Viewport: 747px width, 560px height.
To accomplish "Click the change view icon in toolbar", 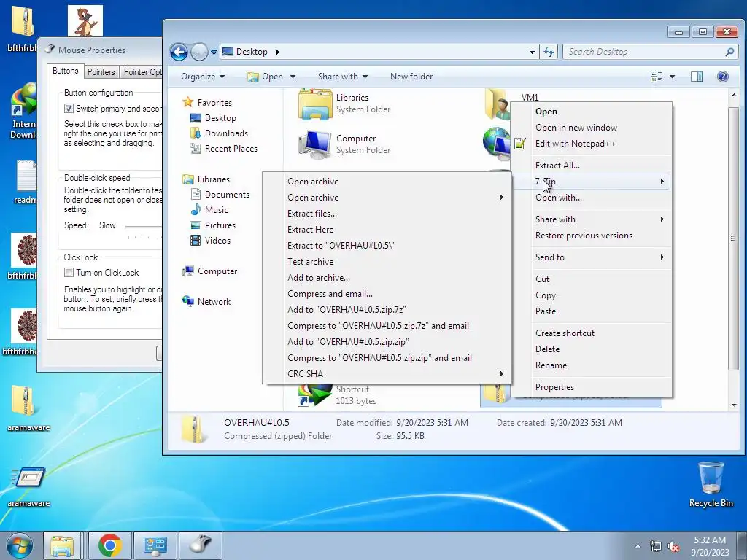I will pyautogui.click(x=657, y=77).
